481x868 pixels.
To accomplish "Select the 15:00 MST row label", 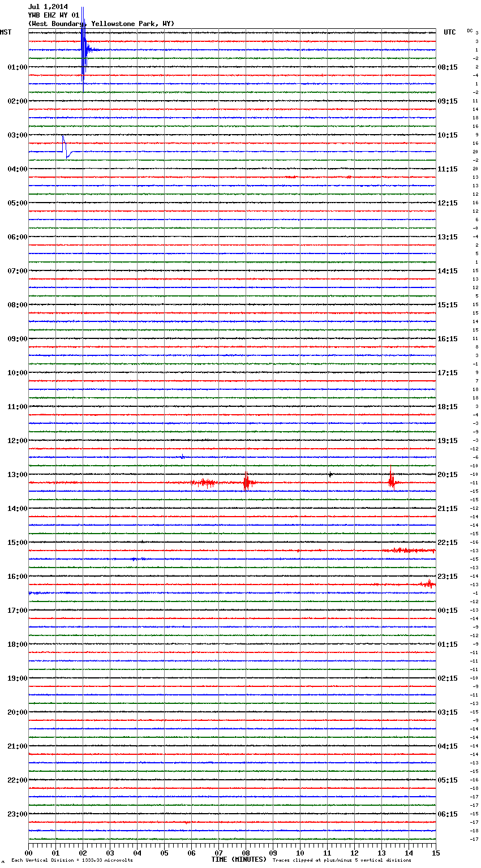I will coord(18,542).
